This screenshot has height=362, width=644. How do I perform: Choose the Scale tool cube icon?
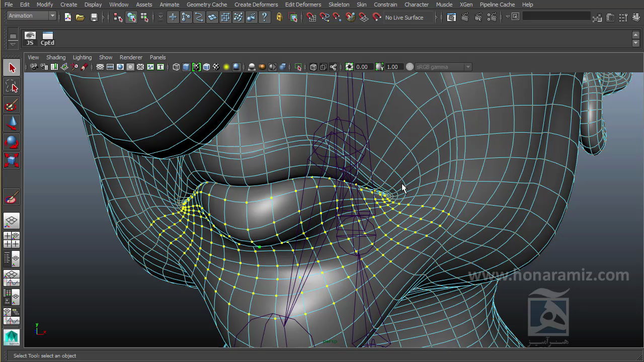[12, 160]
